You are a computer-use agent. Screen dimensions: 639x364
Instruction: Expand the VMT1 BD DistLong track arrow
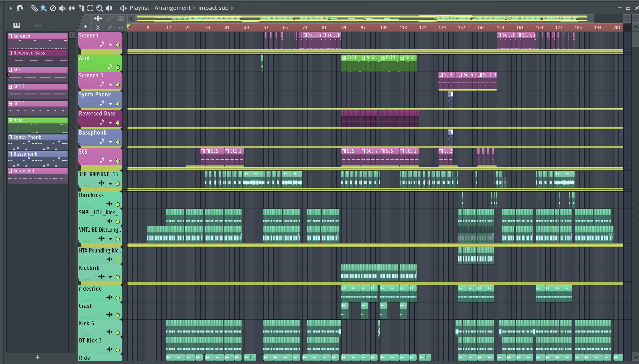[x=110, y=239]
